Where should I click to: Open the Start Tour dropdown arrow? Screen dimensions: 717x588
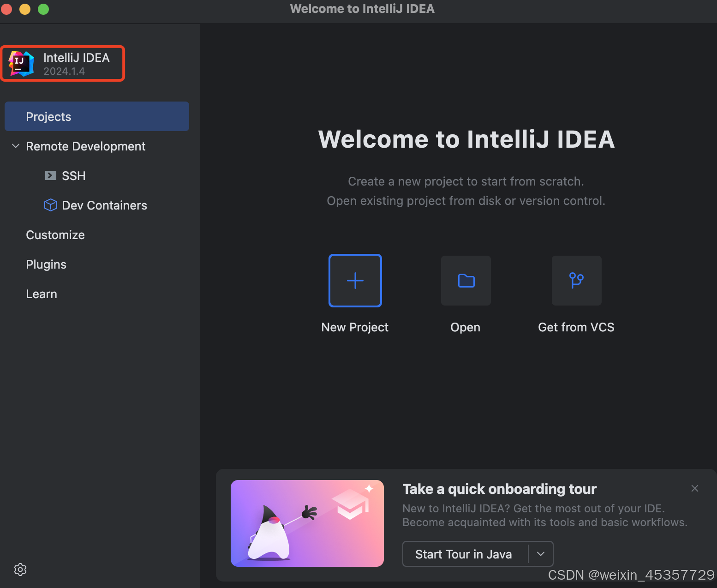541,554
